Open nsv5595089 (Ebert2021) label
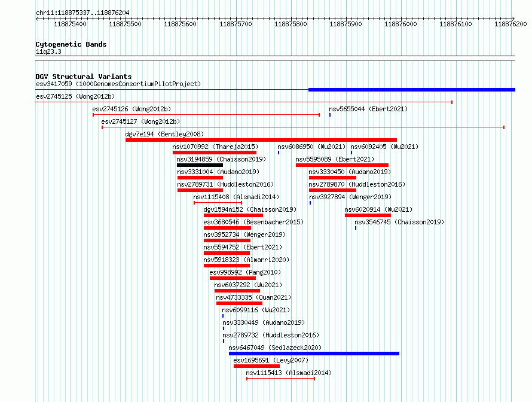 pyautogui.click(x=335, y=159)
